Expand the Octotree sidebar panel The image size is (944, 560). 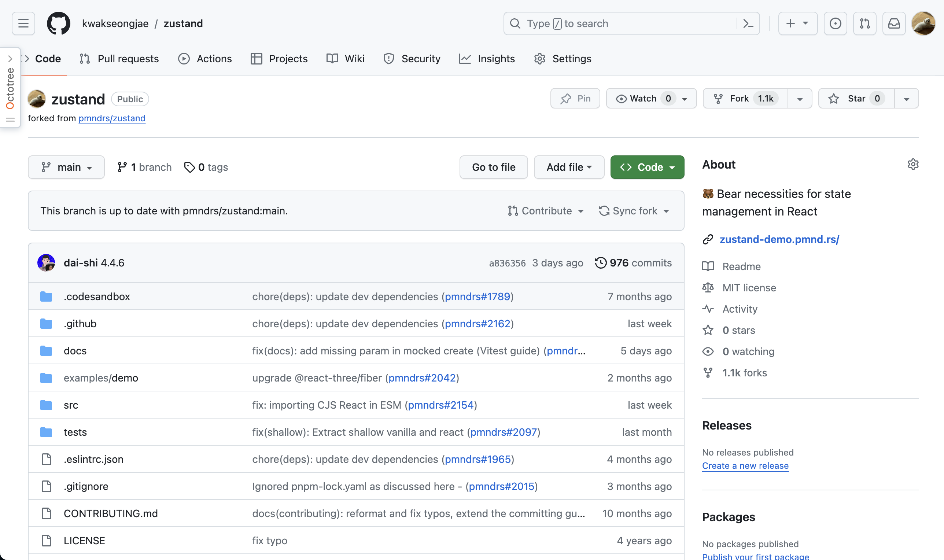click(x=10, y=59)
